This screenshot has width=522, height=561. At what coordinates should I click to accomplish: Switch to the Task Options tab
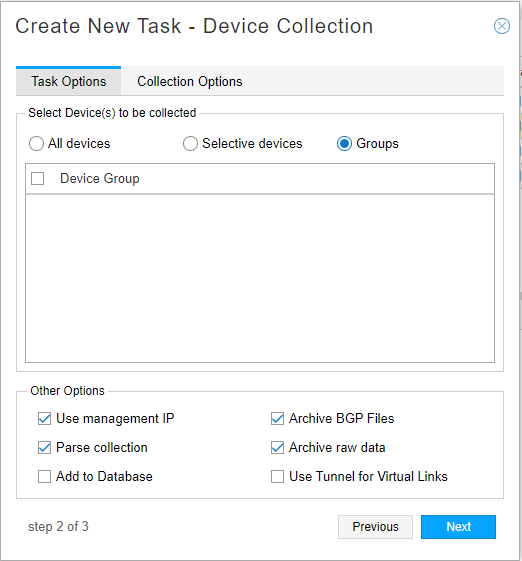pyautogui.click(x=68, y=81)
